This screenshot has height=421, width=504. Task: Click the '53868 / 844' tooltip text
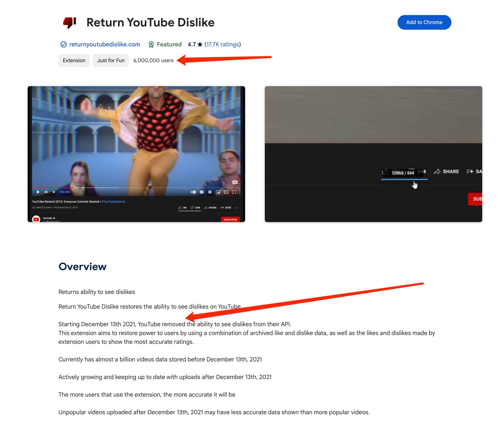(x=403, y=173)
